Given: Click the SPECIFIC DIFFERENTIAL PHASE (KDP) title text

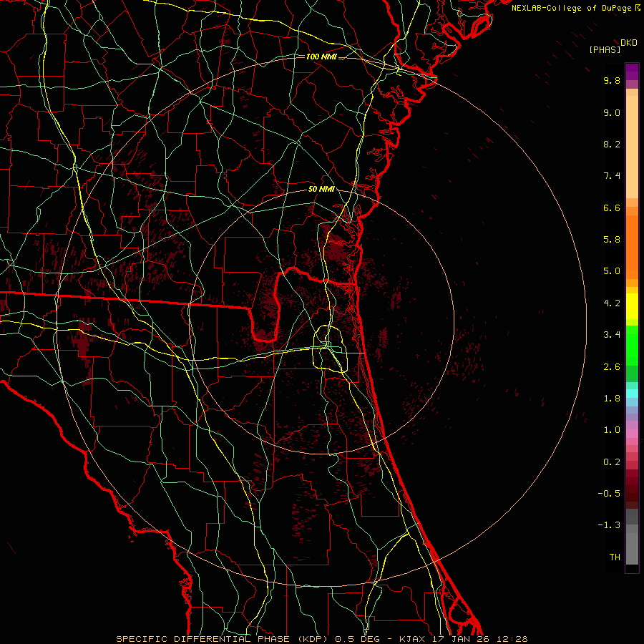Looking at the screenshot, I should tap(222, 639).
